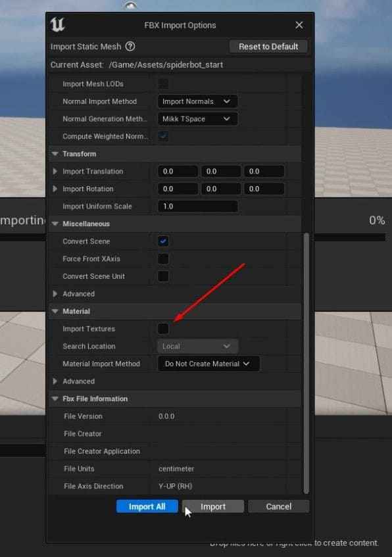Click the File Creator Application label
Image resolution: width=392 pixels, height=557 pixels.
[x=102, y=451]
